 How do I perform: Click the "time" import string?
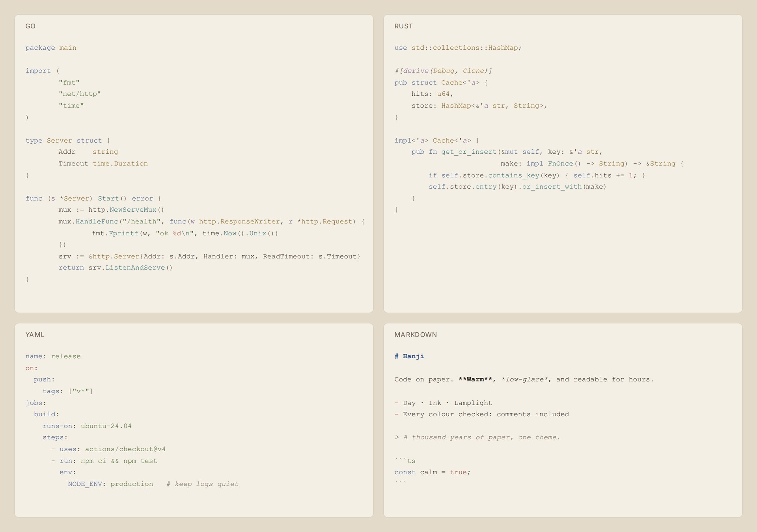coord(71,106)
